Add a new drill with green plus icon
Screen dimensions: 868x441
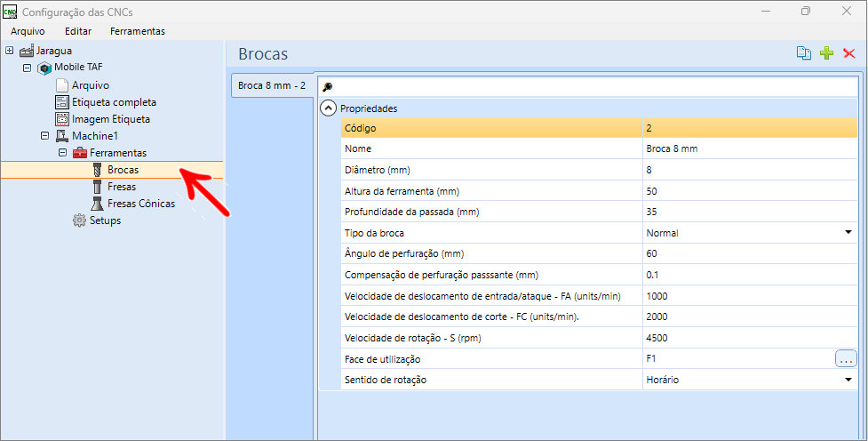click(x=826, y=53)
